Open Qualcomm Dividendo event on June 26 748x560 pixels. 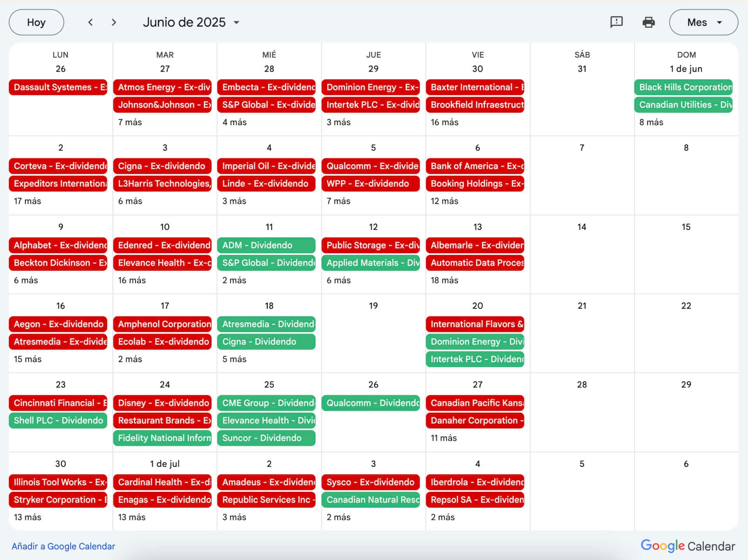371,403
